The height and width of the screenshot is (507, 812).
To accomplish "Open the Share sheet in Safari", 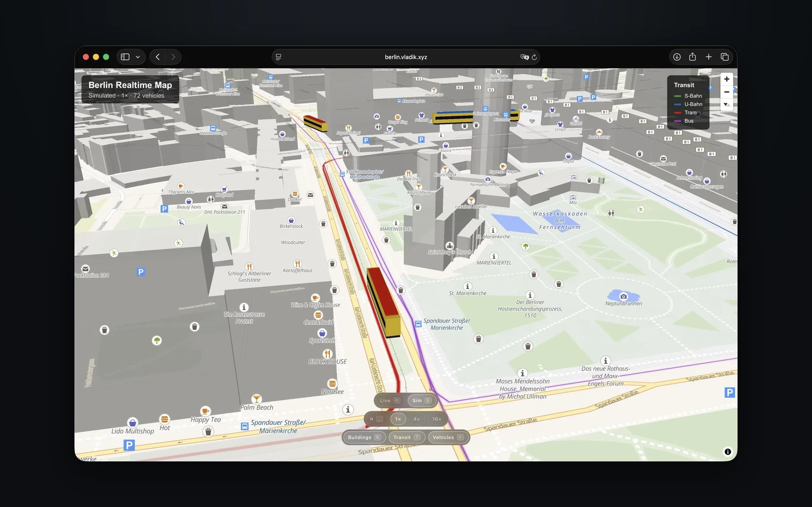I will pyautogui.click(x=692, y=57).
